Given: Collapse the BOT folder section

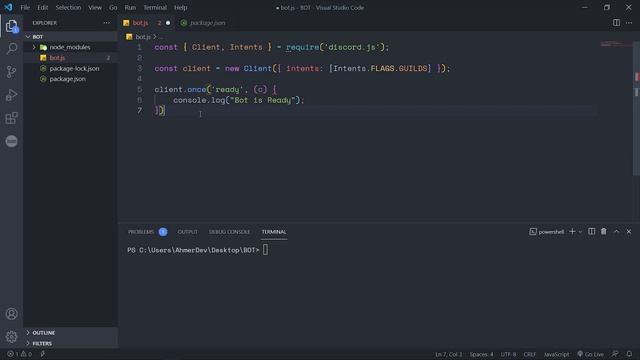Looking at the screenshot, I should point(70,36).
